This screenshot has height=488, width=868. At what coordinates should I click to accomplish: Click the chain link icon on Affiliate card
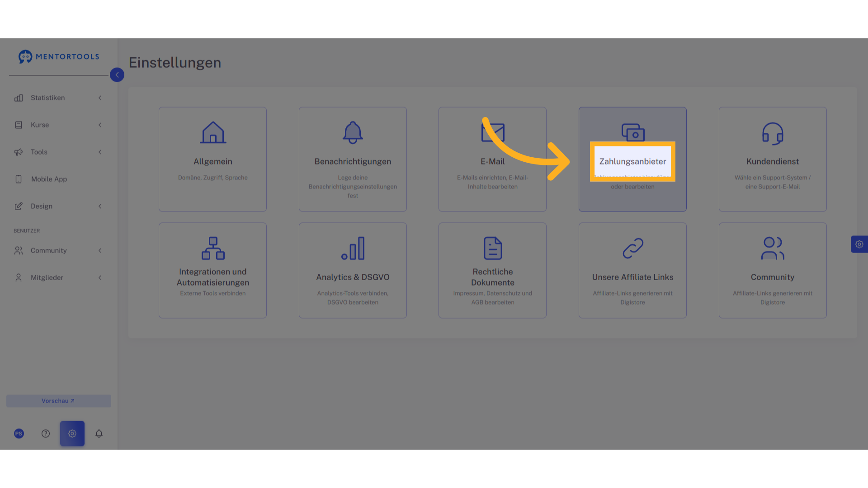633,249
